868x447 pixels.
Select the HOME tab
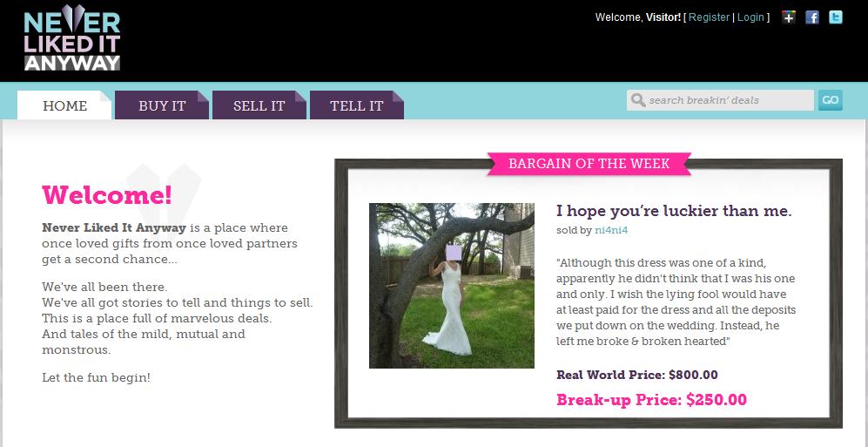point(64,105)
